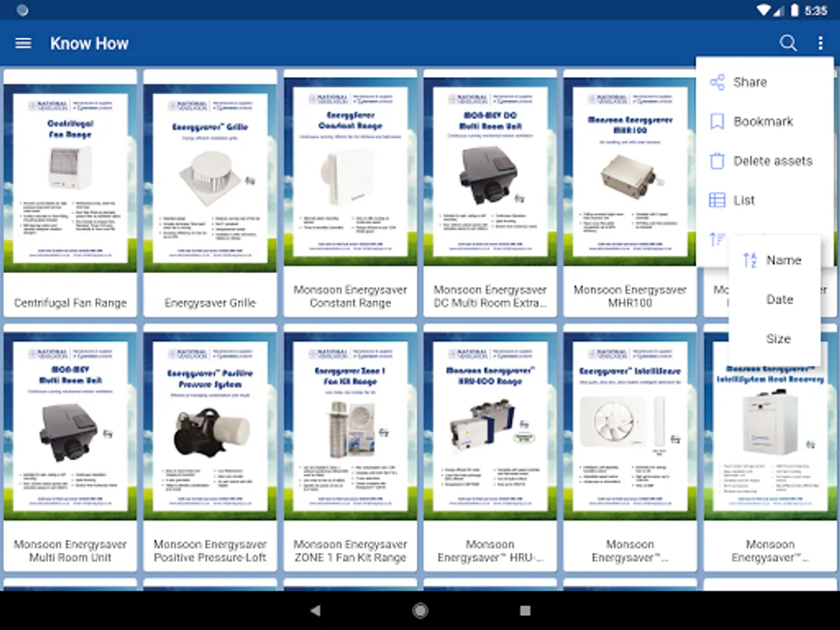Screen dimensions: 840x630
Task: Tap the battery status icon
Action: pyautogui.click(x=794, y=10)
